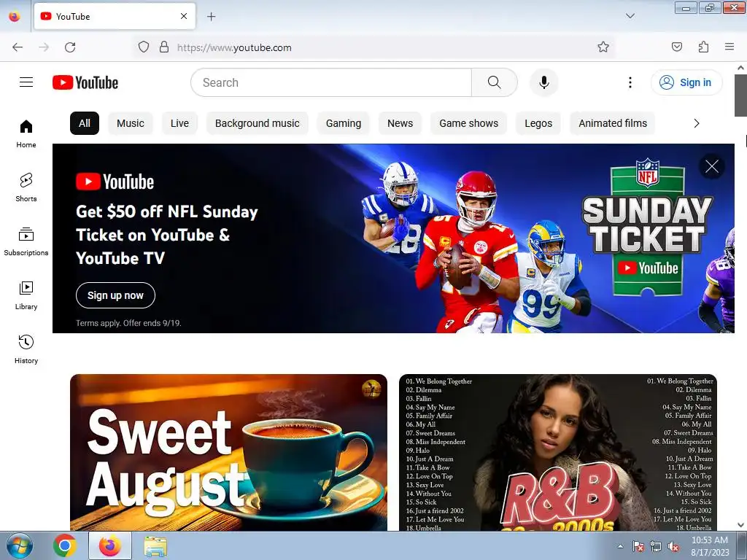The width and height of the screenshot is (747, 560).
Task: Open a new tab with the plus button
Action: 211,17
